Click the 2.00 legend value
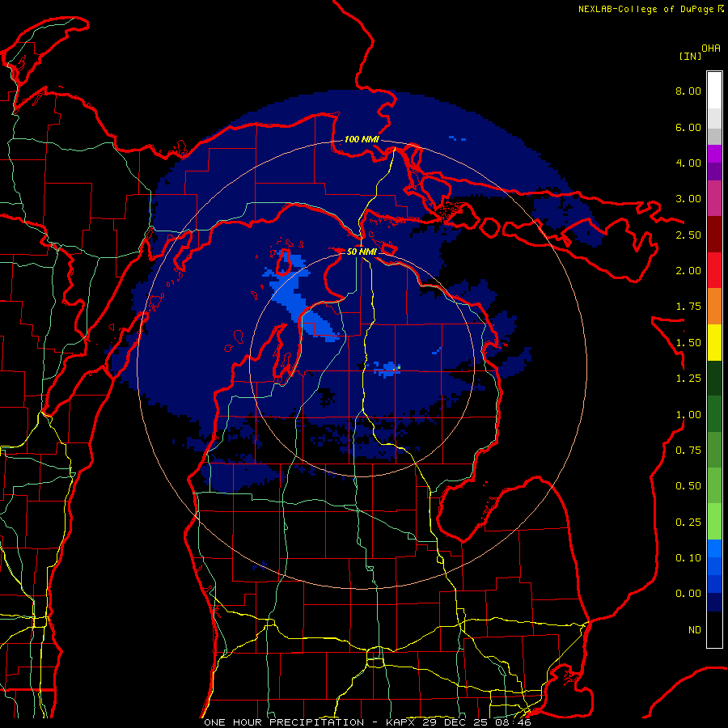 click(x=688, y=271)
